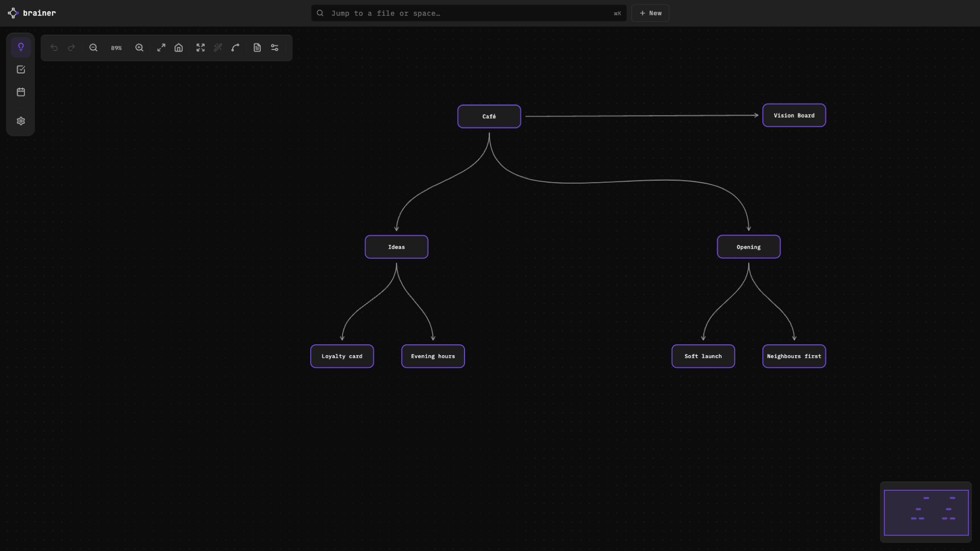The image size is (980, 551).
Task: Open settings gear in sidebar
Action: [x=21, y=121]
